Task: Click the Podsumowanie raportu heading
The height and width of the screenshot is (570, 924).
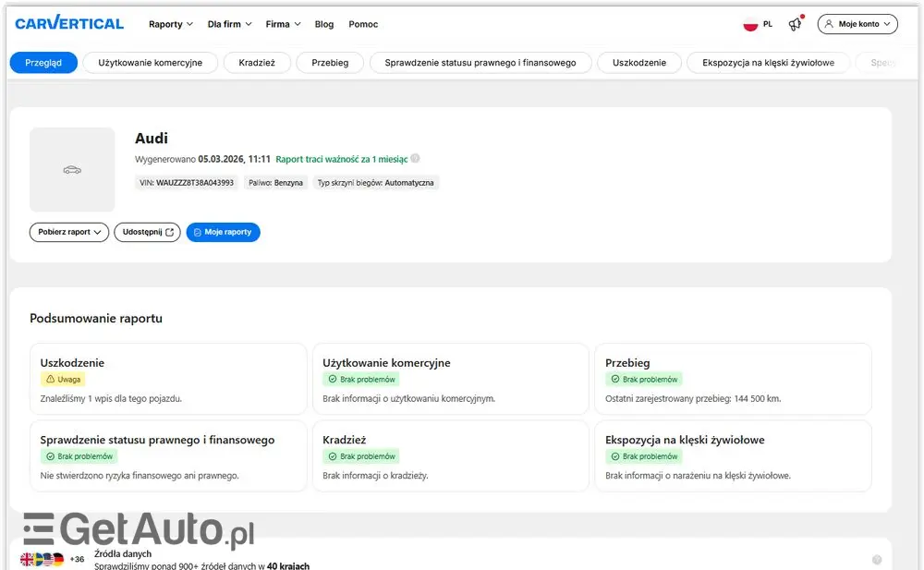Action: pyautogui.click(x=96, y=319)
